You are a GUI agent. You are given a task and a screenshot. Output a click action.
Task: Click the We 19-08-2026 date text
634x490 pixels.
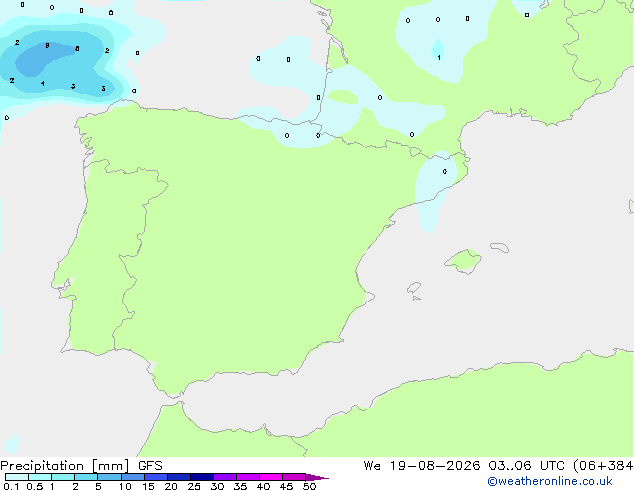point(422,466)
